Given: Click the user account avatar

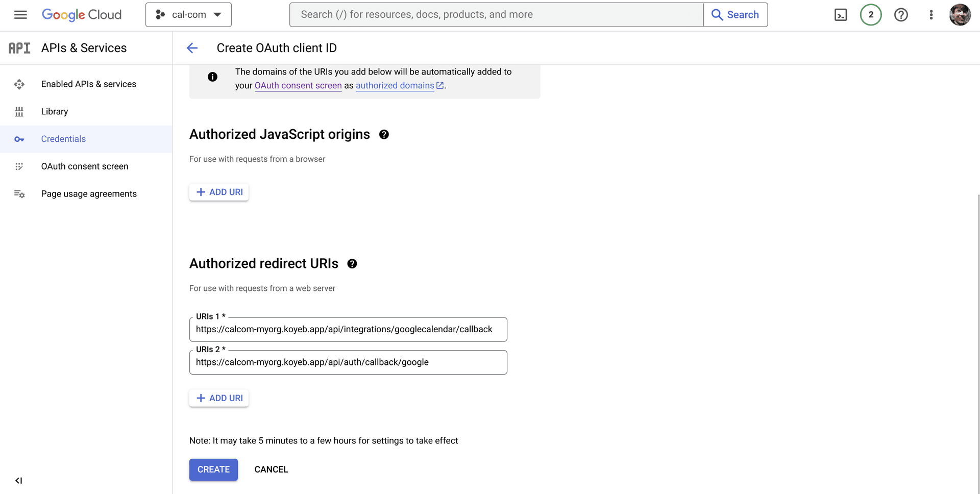Looking at the screenshot, I should 960,15.
